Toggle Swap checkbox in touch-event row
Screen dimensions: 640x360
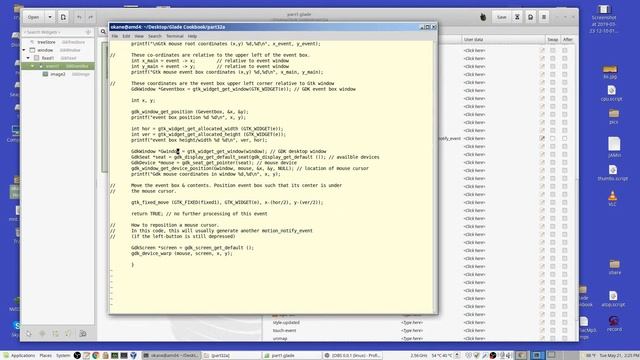(553, 331)
